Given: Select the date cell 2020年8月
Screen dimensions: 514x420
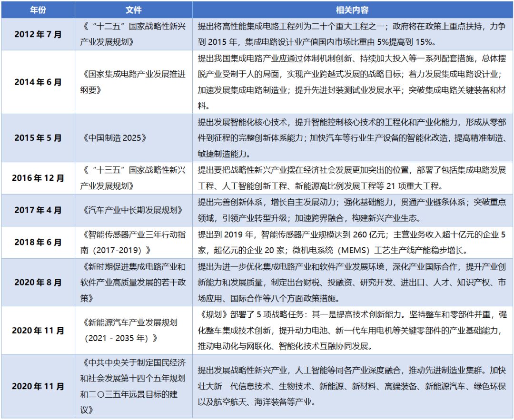Looking at the screenshot, I should coord(38,282).
